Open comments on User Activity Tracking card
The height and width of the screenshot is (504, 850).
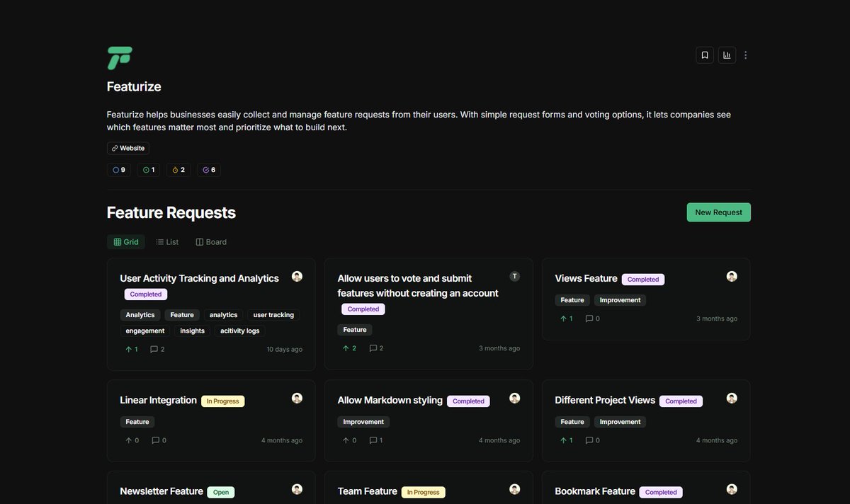click(157, 349)
